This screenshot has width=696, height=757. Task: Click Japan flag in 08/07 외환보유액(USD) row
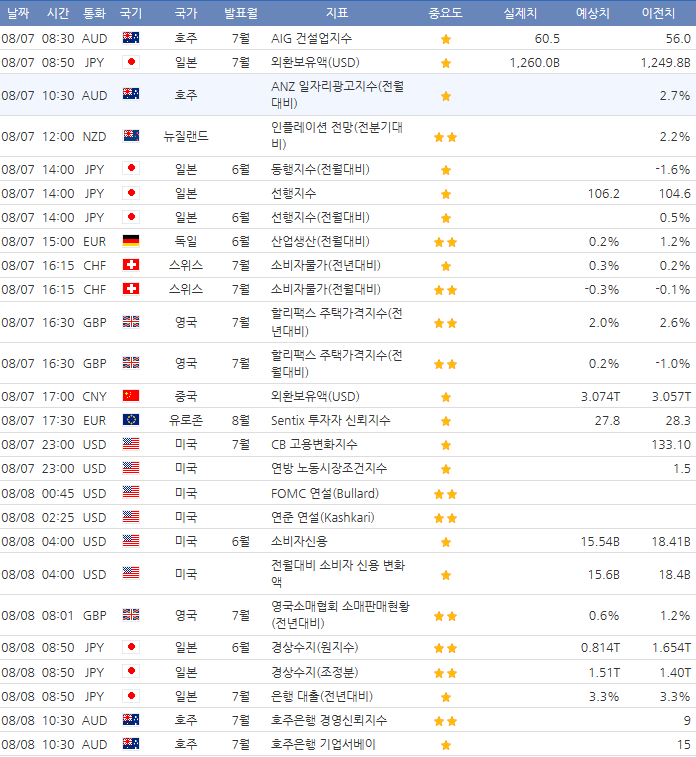[x=131, y=62]
